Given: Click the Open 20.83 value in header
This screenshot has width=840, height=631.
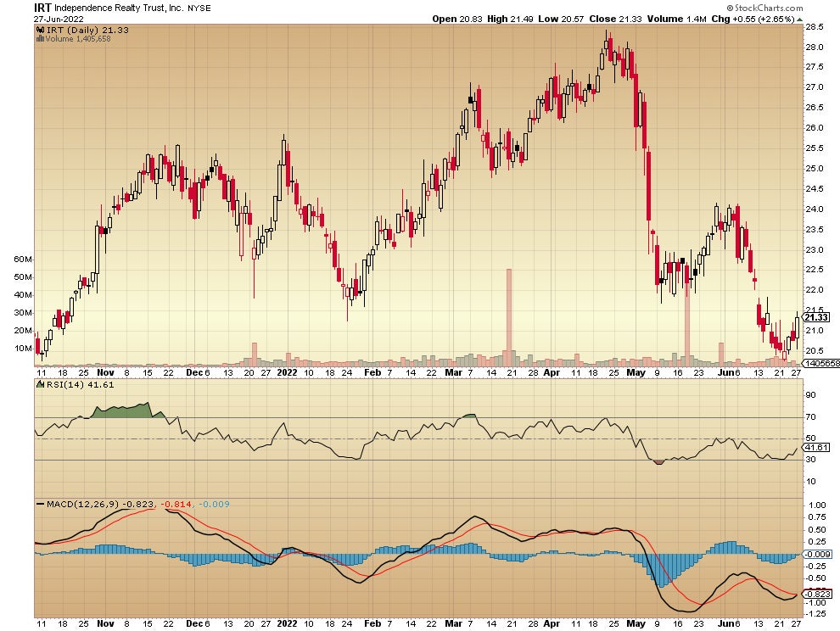Looking at the screenshot, I should point(457,19).
